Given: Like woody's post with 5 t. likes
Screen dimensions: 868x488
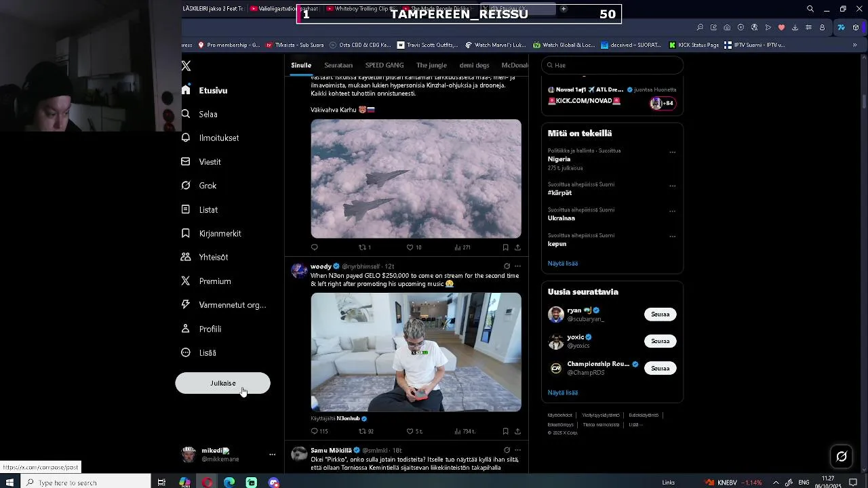Looking at the screenshot, I should [414, 431].
